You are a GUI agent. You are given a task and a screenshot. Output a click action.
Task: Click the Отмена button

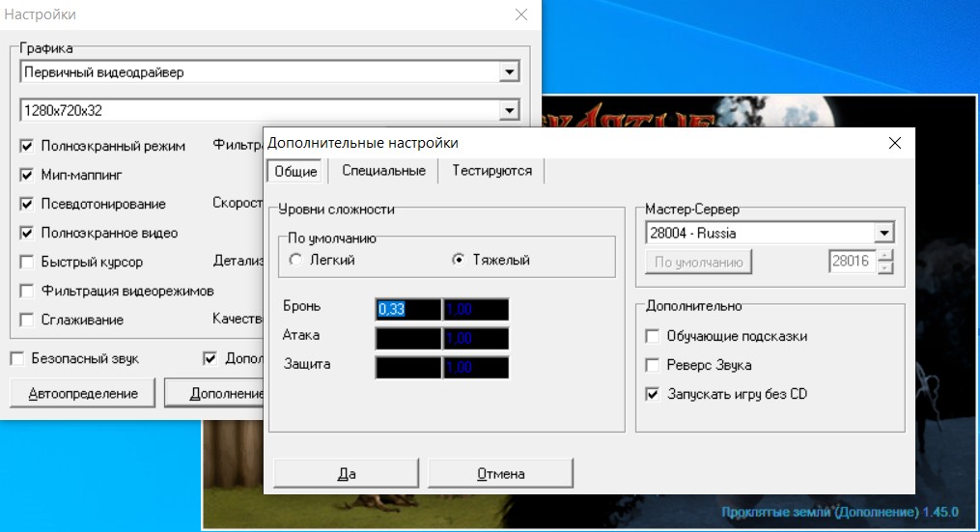click(500, 474)
